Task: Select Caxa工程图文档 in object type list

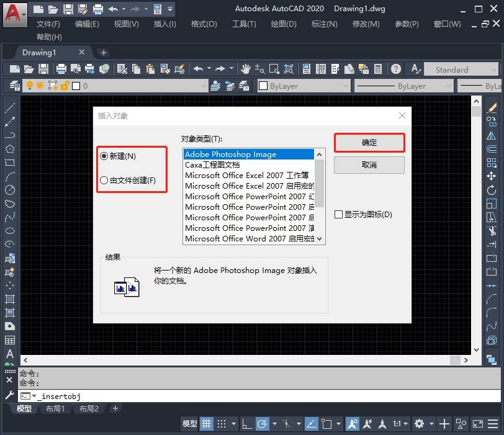Action: 248,165
